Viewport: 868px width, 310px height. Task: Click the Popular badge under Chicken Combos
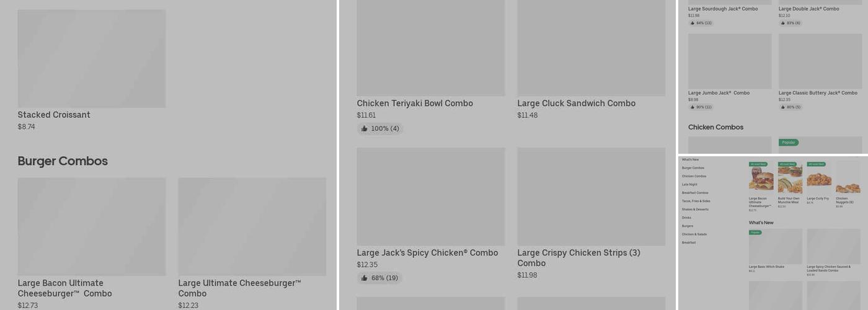[789, 143]
